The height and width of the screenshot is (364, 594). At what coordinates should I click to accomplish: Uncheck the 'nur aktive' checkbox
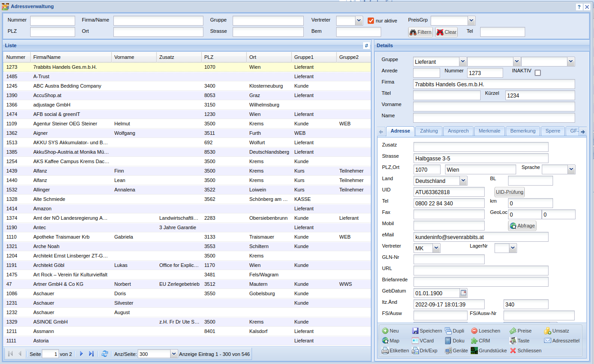[371, 21]
